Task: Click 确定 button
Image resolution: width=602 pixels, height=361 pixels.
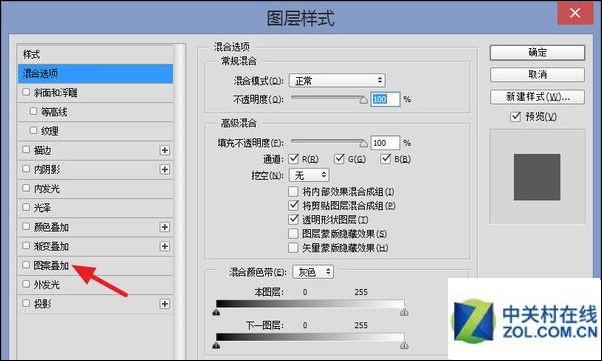Action: point(538,53)
